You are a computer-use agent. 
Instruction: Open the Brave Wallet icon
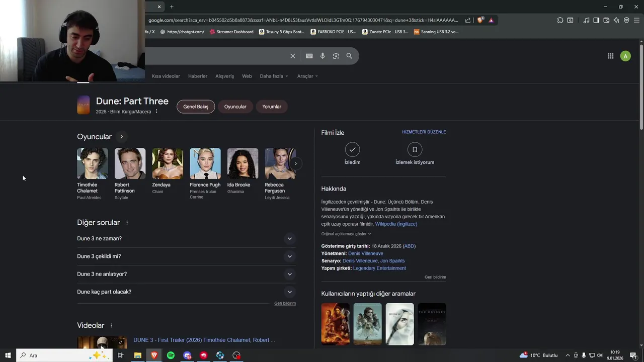point(606,20)
